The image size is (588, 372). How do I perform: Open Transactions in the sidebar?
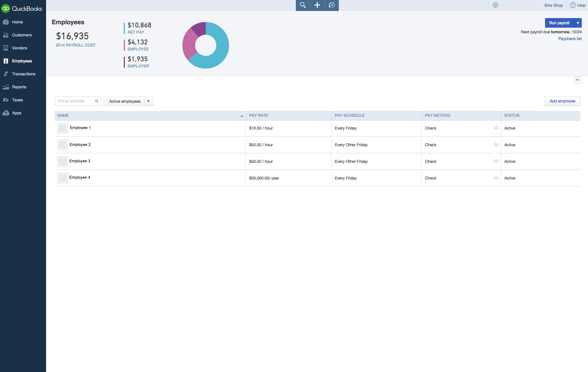[x=23, y=74]
